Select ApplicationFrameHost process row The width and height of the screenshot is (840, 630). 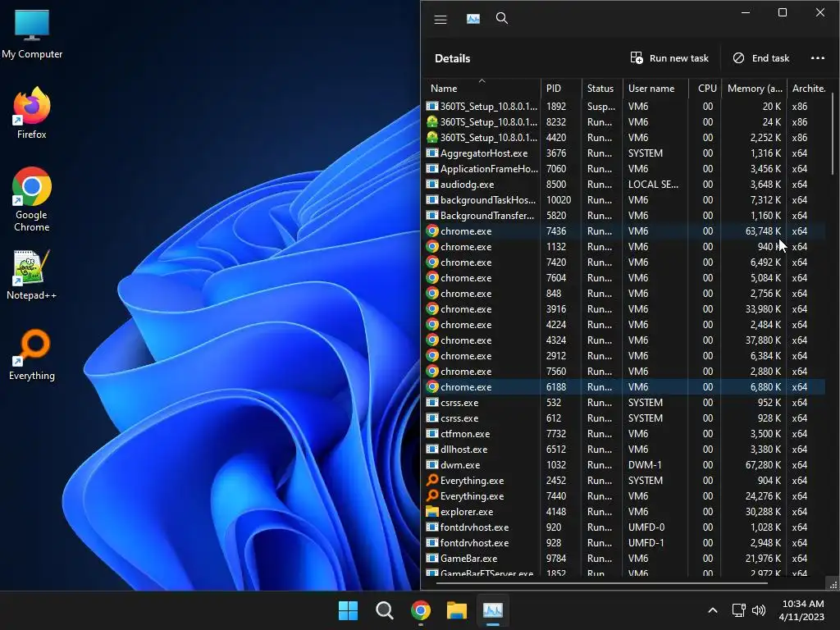coord(624,168)
